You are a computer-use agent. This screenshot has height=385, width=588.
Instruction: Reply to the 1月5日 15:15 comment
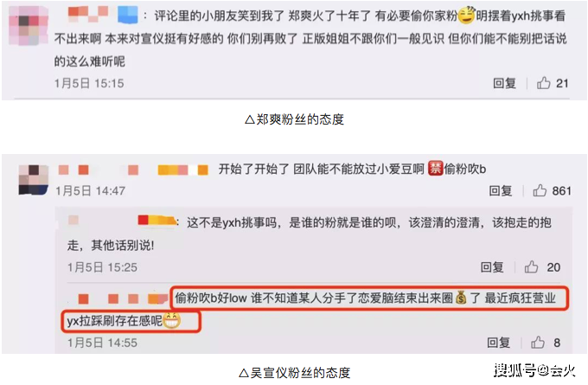pyautogui.click(x=504, y=83)
